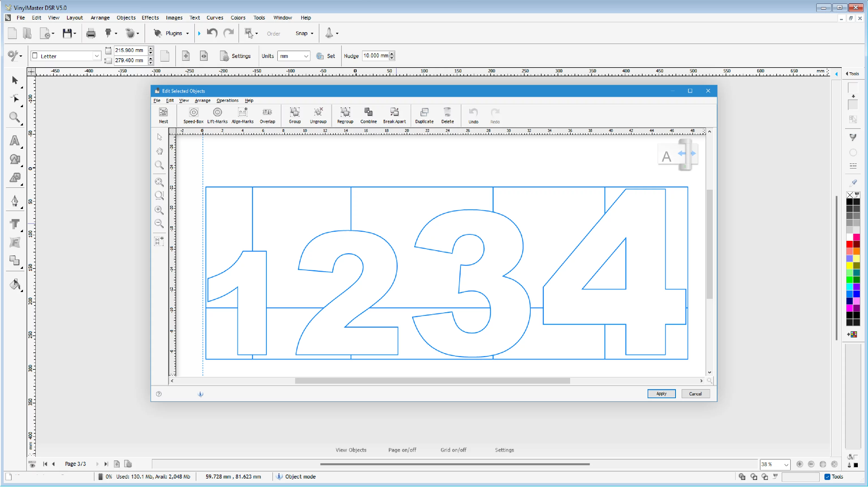Pick the yellow color swatch
This screenshot has width=868, height=487.
click(849, 265)
